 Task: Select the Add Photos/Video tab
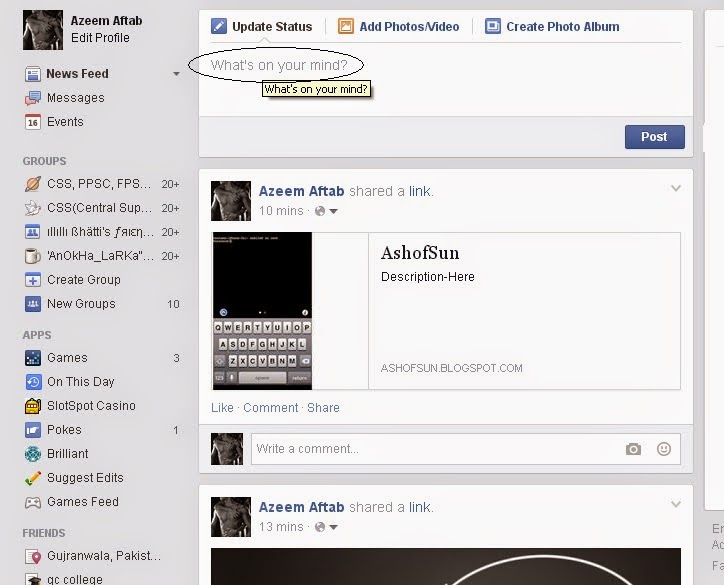[398, 26]
